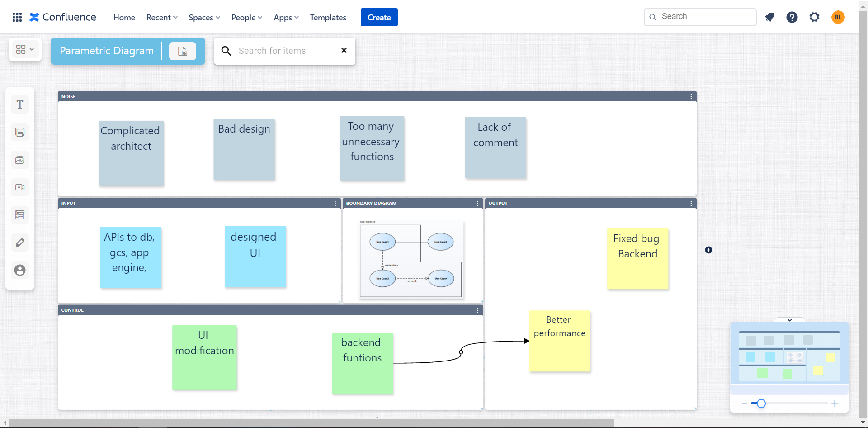Open the BL user avatar menu
Viewport: 868px width, 428px height.
coord(838,17)
